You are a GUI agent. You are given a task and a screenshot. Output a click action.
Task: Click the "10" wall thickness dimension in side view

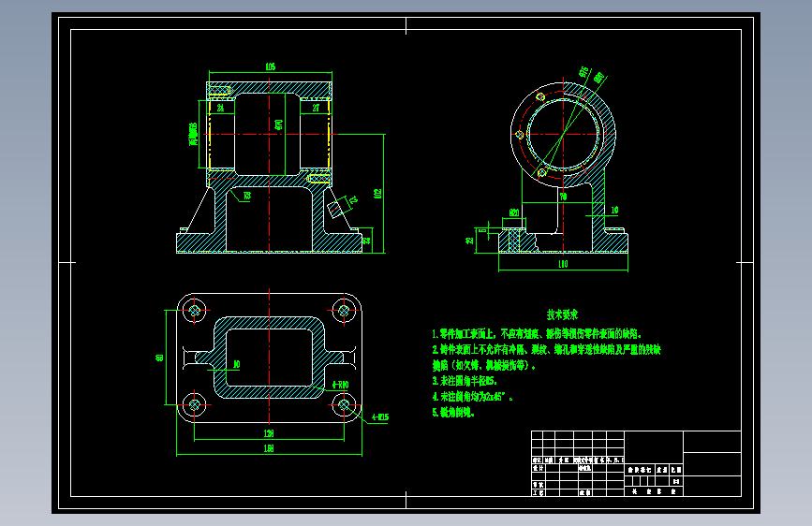[x=614, y=211]
